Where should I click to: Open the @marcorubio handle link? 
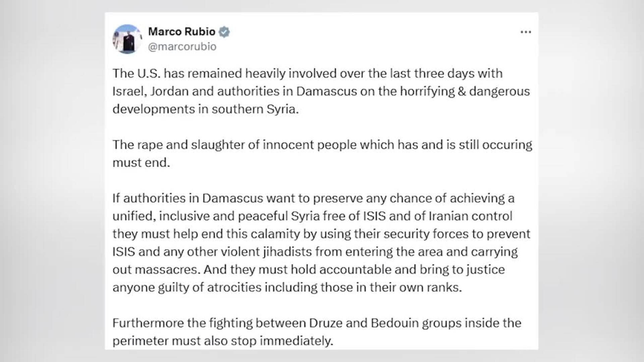(182, 47)
